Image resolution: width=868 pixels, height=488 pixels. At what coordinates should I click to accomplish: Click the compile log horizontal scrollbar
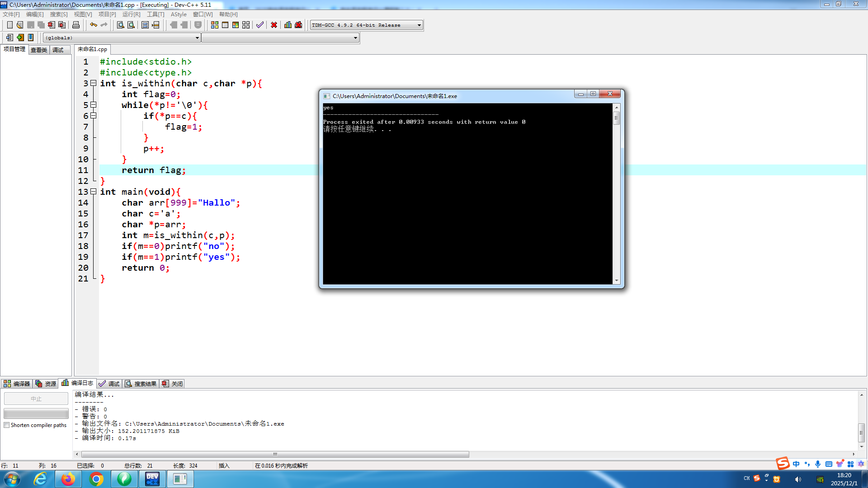tap(275, 454)
